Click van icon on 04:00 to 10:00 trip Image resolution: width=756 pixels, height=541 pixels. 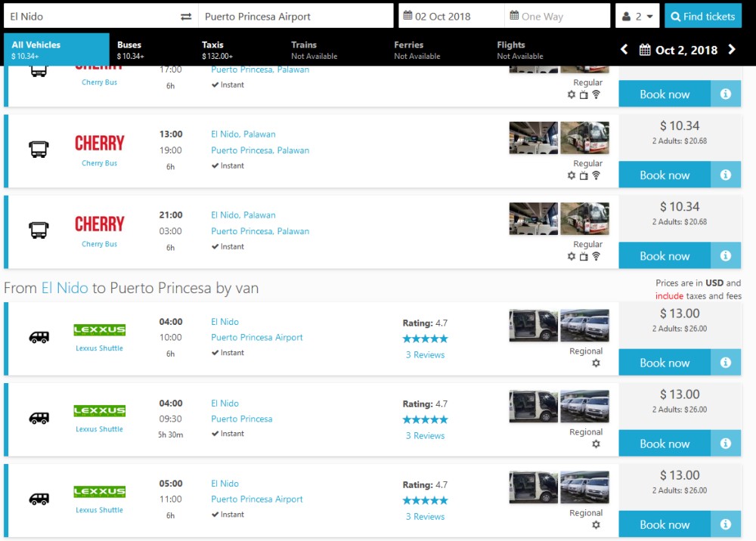click(x=39, y=337)
